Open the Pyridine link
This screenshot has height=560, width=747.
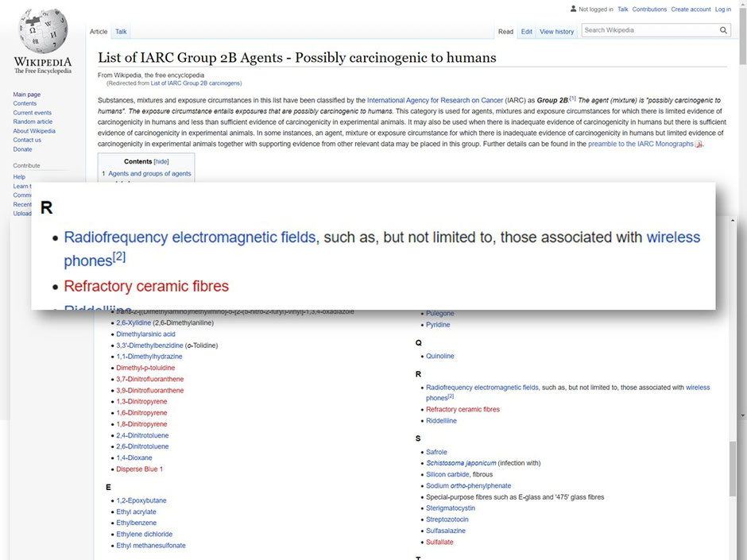(x=438, y=325)
